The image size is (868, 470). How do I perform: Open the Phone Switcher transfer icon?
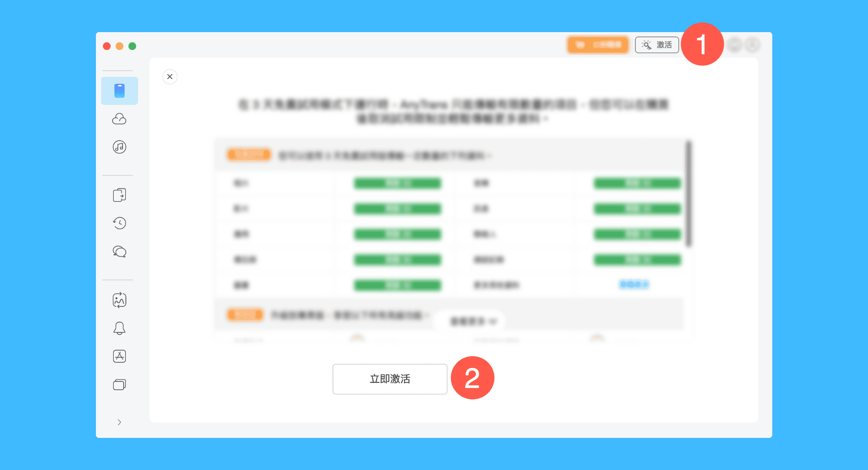click(x=119, y=195)
